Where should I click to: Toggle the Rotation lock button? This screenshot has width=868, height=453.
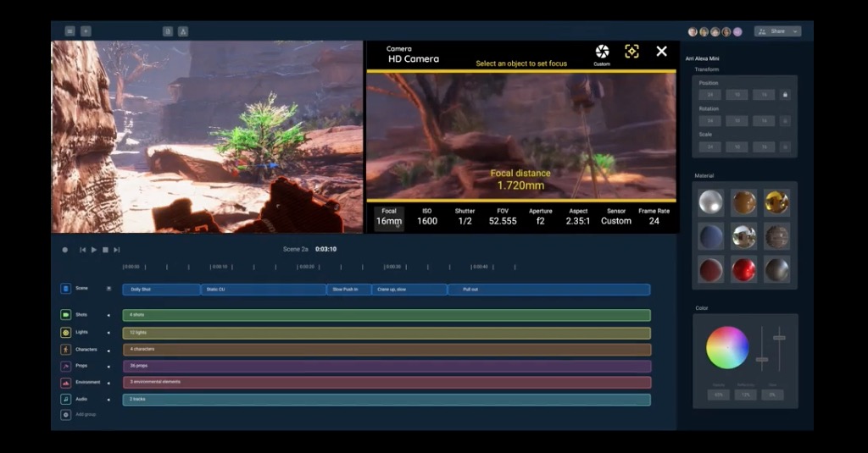(785, 121)
